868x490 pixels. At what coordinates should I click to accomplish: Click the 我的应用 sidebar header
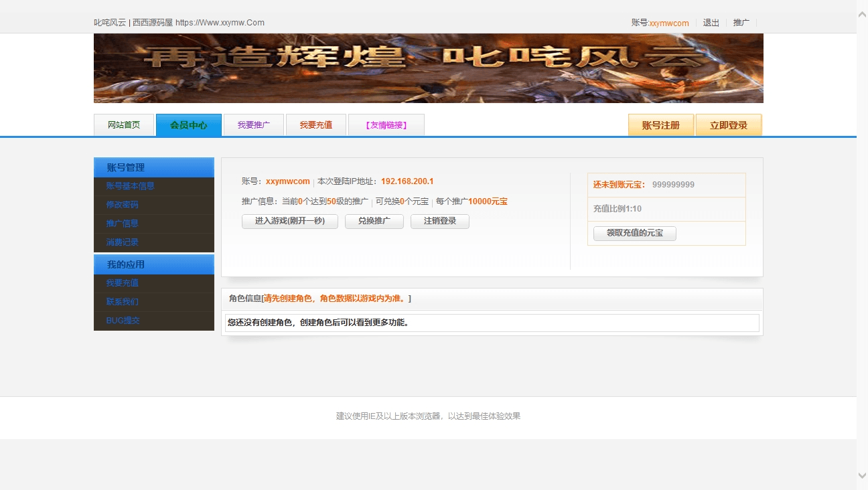click(154, 264)
